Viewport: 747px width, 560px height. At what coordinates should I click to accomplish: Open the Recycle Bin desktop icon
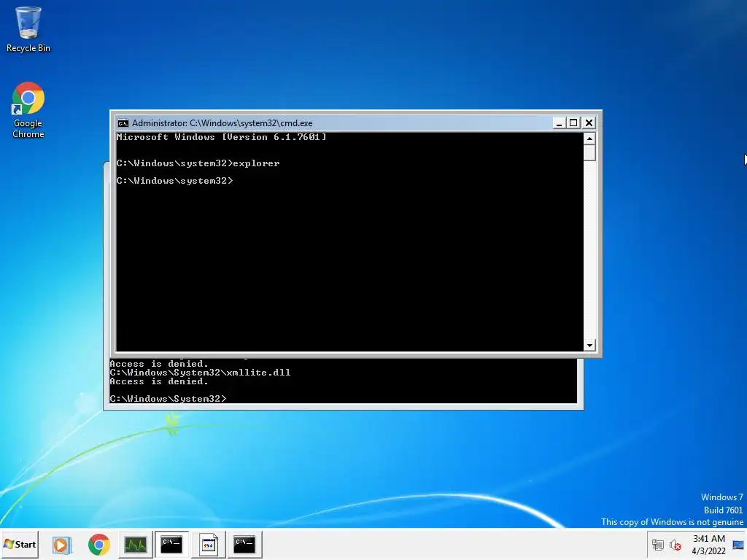point(28,29)
